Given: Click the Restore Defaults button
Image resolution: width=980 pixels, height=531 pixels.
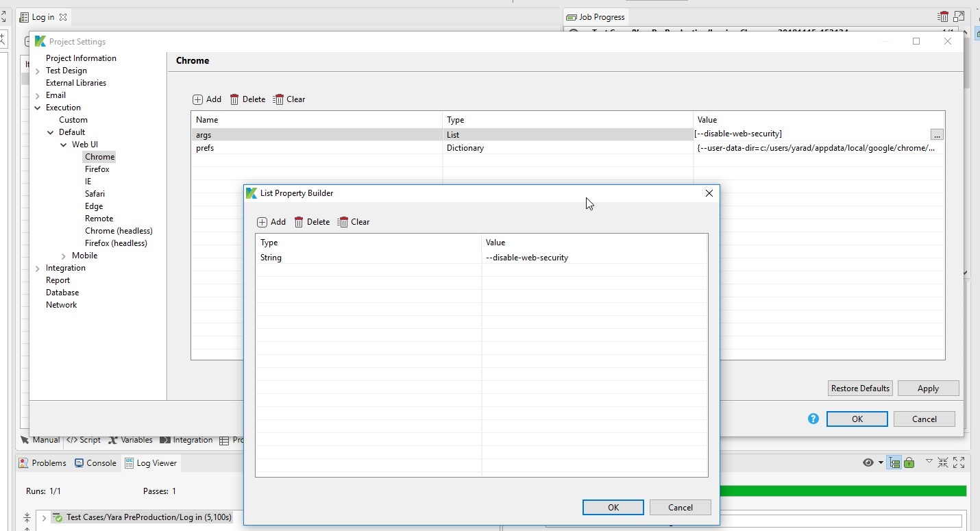Looking at the screenshot, I should coord(860,388).
